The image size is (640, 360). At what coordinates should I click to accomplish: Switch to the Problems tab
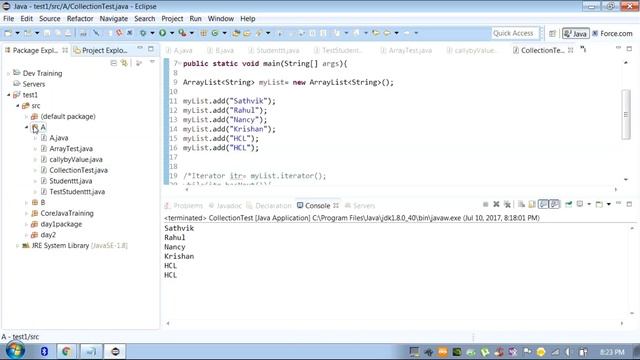pyautogui.click(x=183, y=206)
